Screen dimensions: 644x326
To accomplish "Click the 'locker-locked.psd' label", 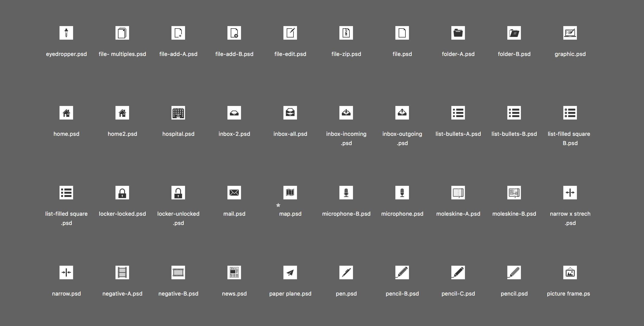I will coord(122,214).
